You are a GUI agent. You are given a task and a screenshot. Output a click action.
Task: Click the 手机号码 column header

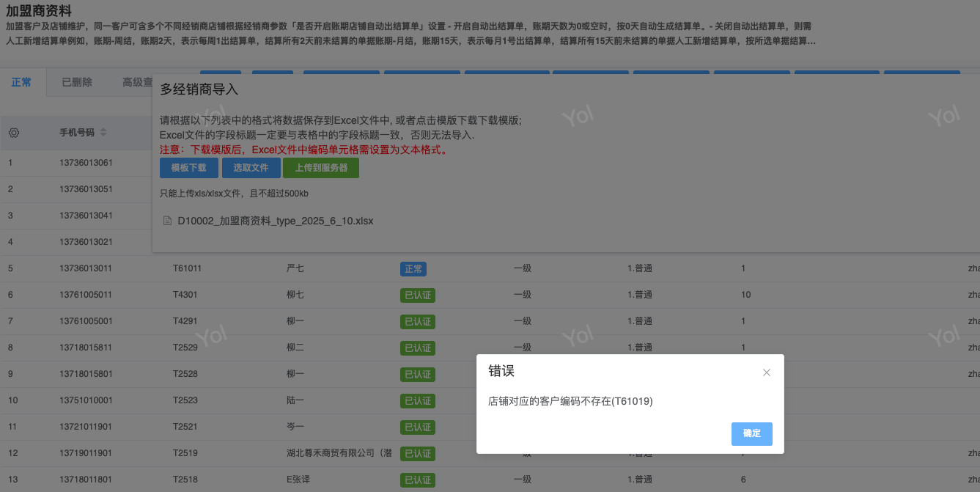pyautogui.click(x=77, y=133)
